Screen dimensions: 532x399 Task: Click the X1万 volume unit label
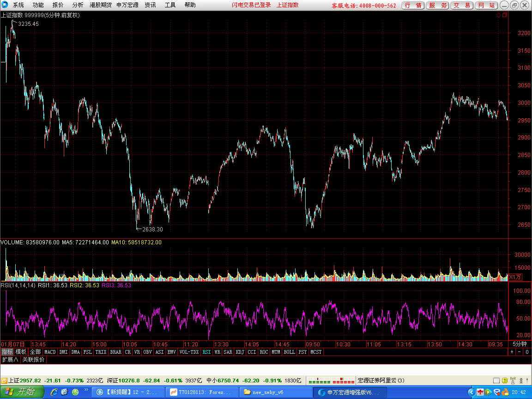pyautogui.click(x=515, y=277)
